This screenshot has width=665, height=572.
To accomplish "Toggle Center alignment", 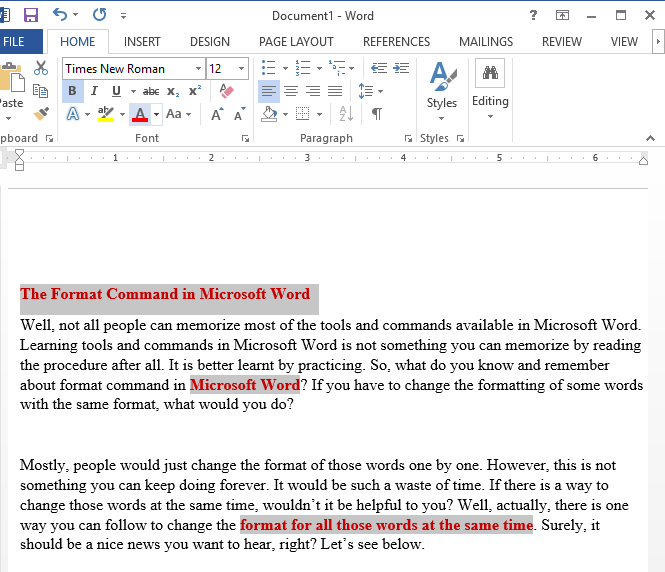I will (291, 91).
